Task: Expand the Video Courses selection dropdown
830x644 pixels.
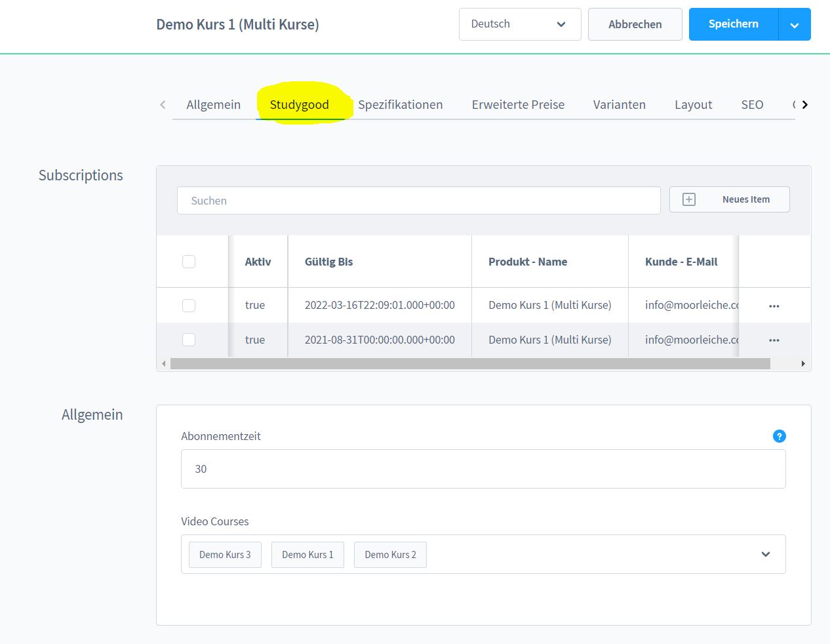Action: [765, 554]
